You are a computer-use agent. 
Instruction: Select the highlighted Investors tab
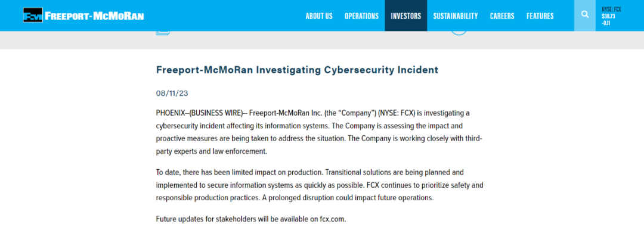click(x=406, y=15)
